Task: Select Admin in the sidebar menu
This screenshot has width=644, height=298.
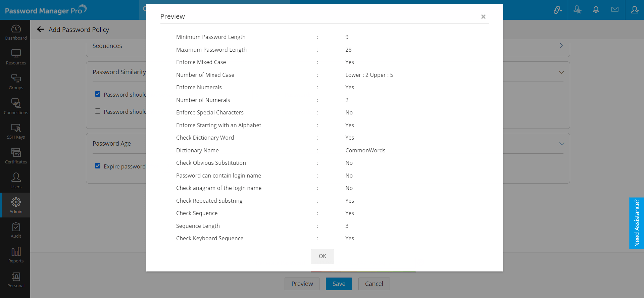Action: (x=16, y=205)
